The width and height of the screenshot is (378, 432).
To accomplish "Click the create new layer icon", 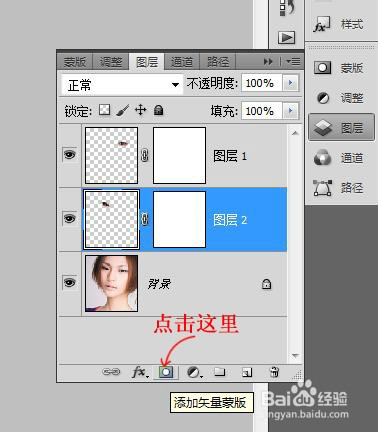I will pos(247,372).
